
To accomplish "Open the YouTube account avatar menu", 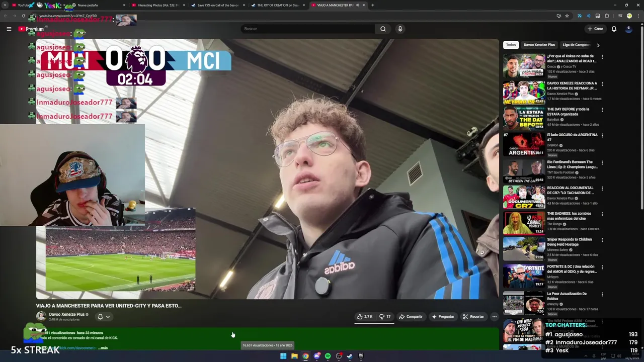I will (x=628, y=29).
